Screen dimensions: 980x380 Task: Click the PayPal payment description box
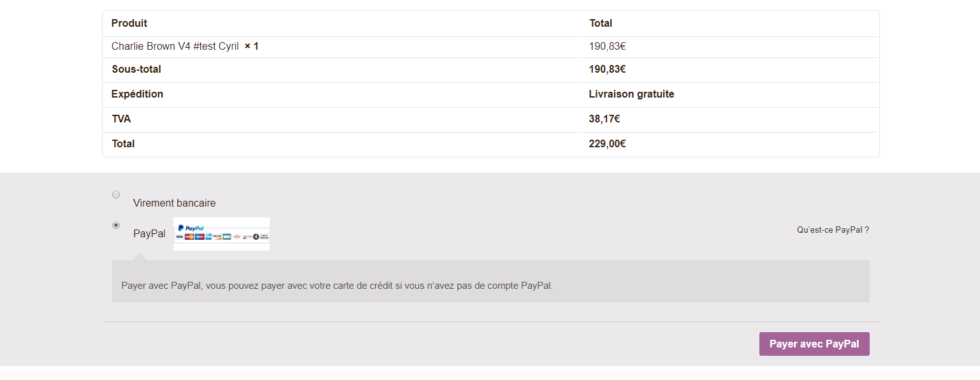pyautogui.click(x=491, y=281)
